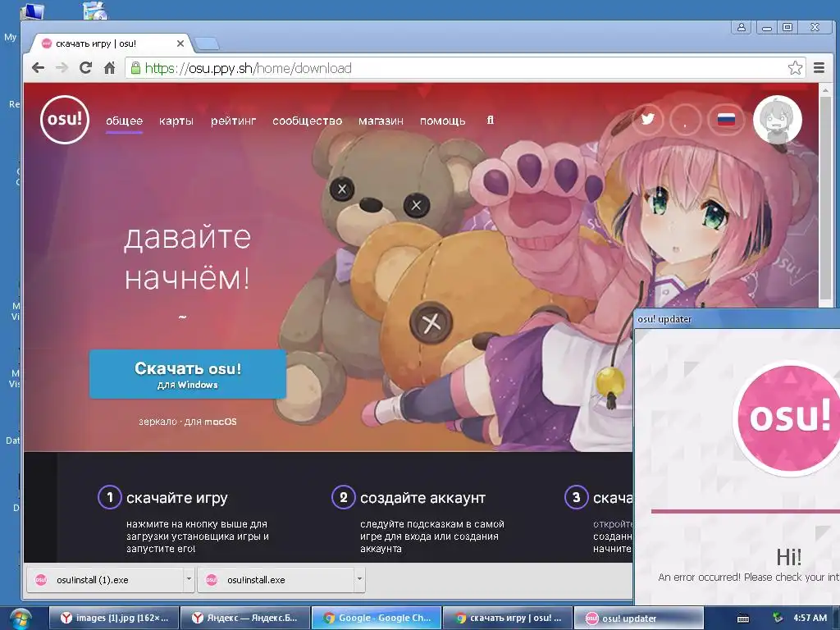The image size is (840, 630).
Task: Open the Chrome hamburger menu
Action: coord(819,68)
